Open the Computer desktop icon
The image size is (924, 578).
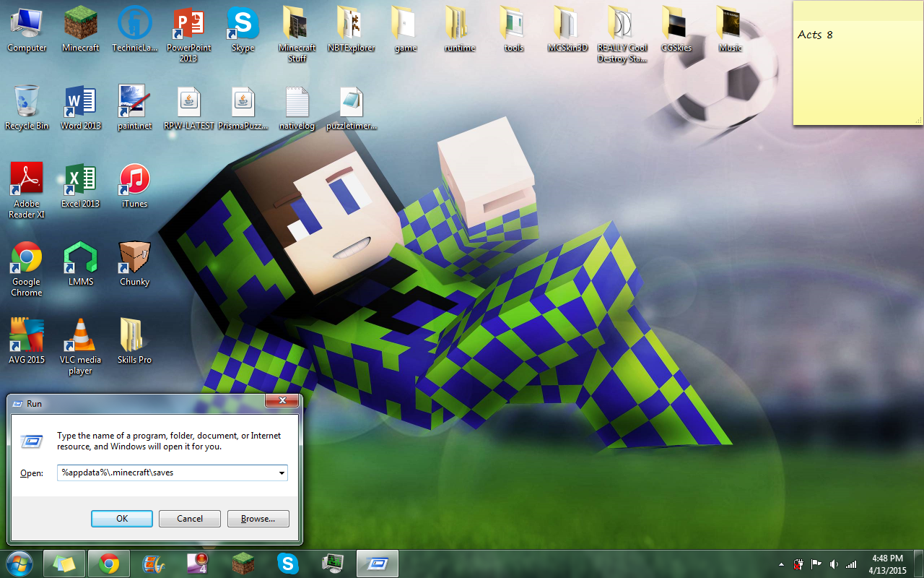click(27, 29)
